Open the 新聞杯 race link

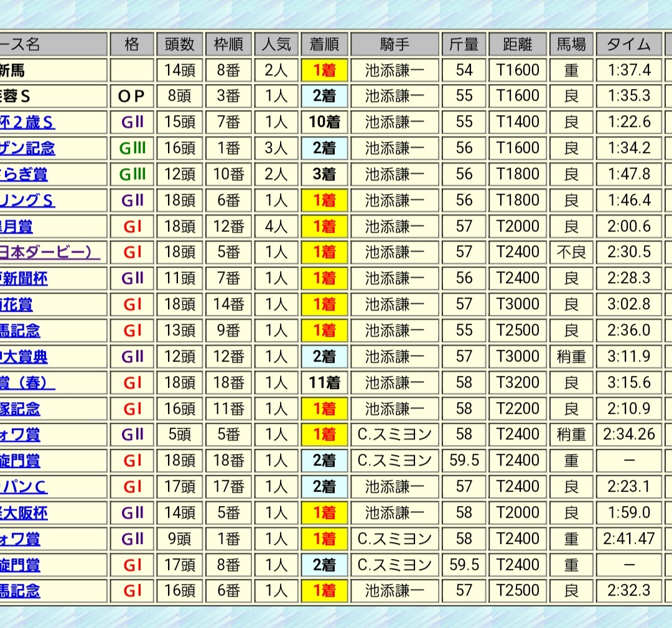[24, 279]
